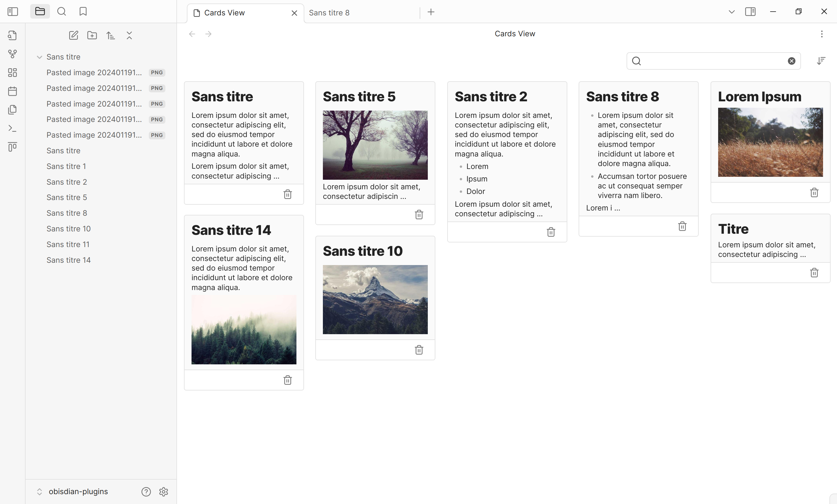This screenshot has width=837, height=504.
Task: Collapse the Sans titre folder in sidebar
Action: pos(38,57)
